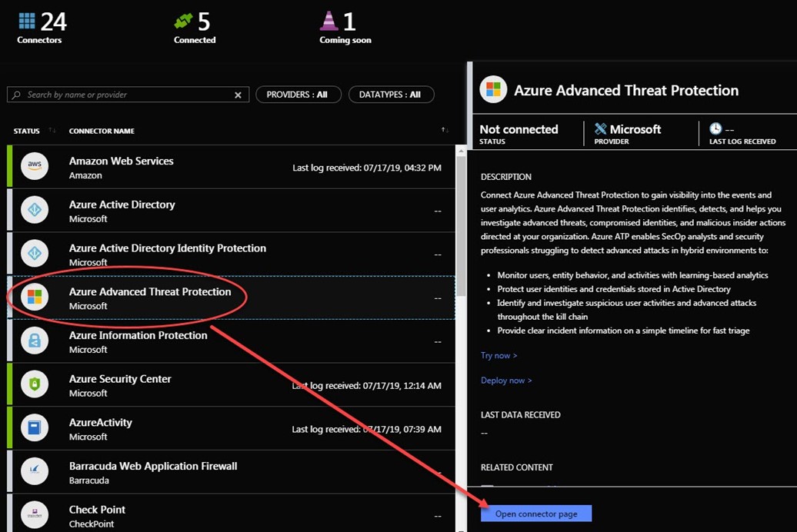Clear the search box with X icon
Image resolution: width=797 pixels, height=532 pixels.
pos(238,95)
